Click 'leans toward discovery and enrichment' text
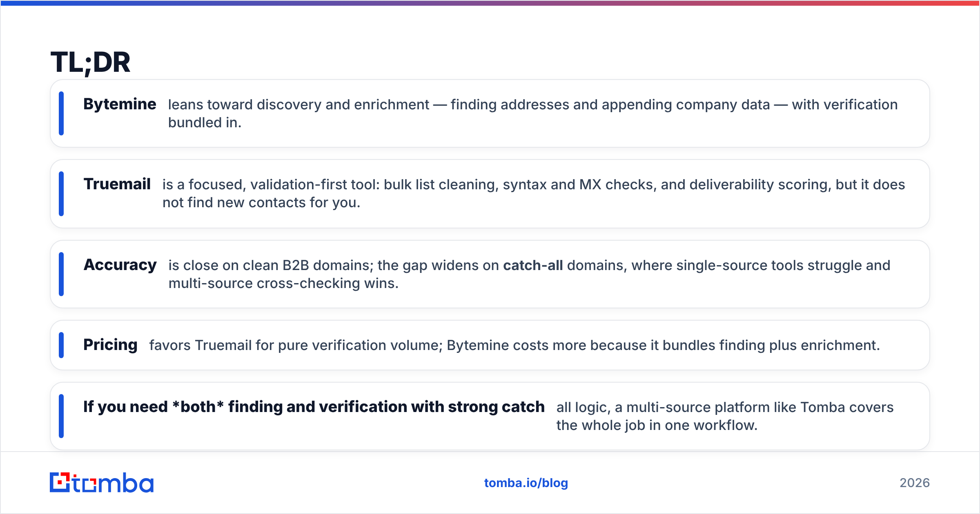This screenshot has width=980, height=514. coord(298,105)
